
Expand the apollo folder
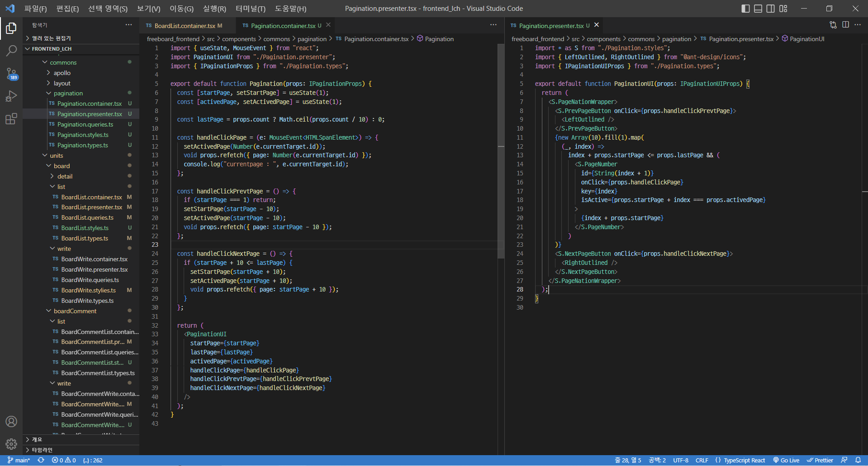pyautogui.click(x=62, y=73)
